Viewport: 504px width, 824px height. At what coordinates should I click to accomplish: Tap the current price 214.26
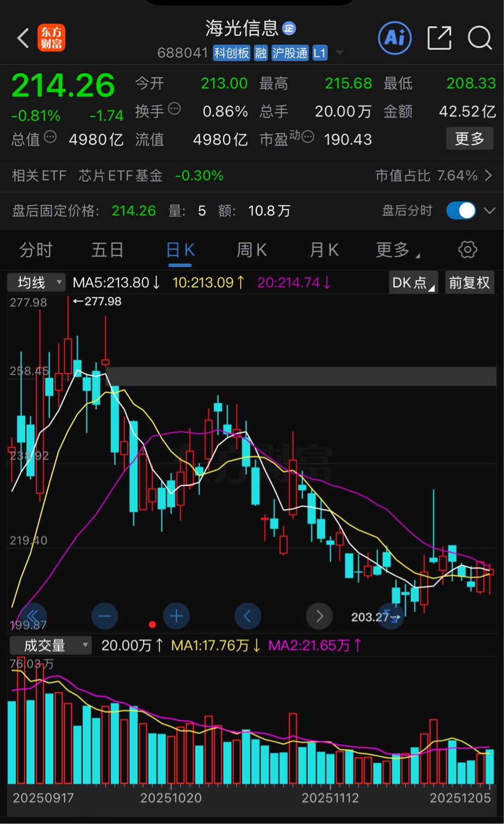(63, 85)
